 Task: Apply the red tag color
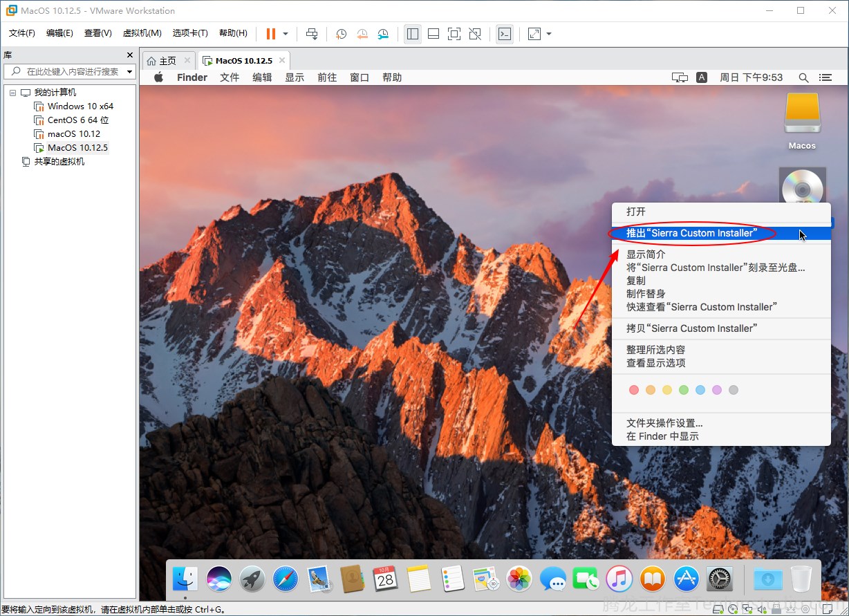[634, 390]
